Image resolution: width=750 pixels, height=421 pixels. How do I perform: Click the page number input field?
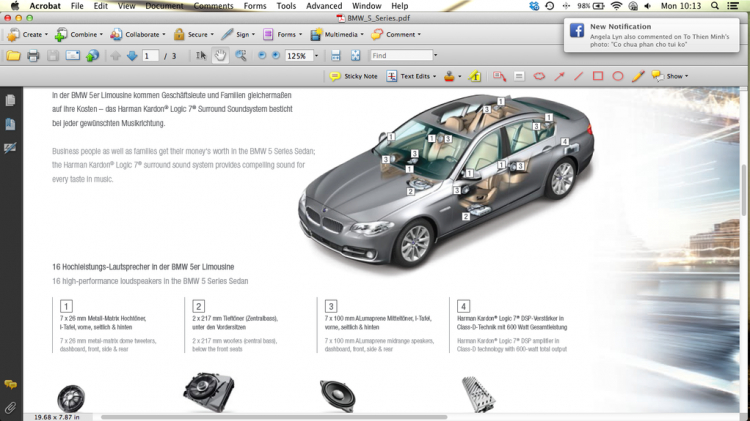150,56
